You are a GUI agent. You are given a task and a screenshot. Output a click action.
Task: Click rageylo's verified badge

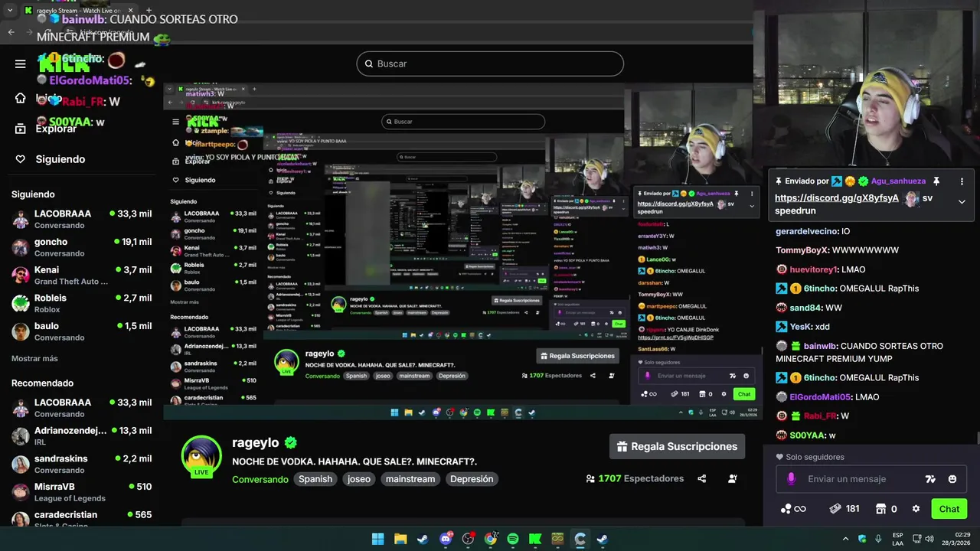(x=290, y=442)
